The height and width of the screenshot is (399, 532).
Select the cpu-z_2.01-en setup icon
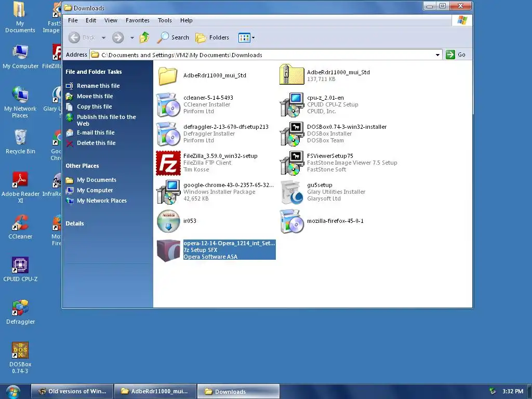click(x=291, y=105)
